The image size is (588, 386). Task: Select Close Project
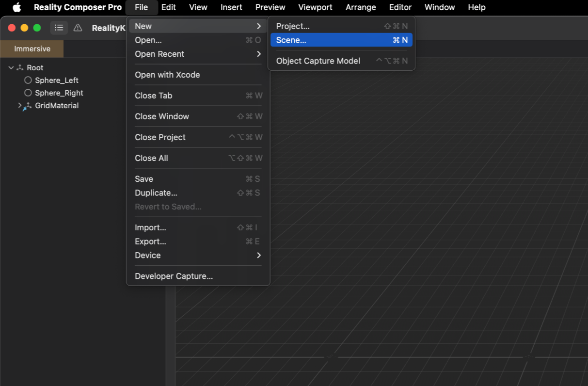[198, 137]
